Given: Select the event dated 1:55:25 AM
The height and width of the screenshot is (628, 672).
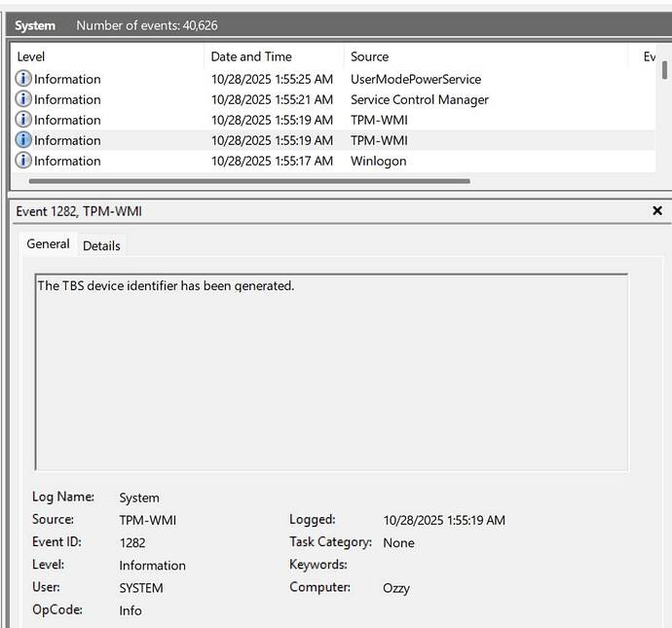Looking at the screenshot, I should click(x=272, y=79).
